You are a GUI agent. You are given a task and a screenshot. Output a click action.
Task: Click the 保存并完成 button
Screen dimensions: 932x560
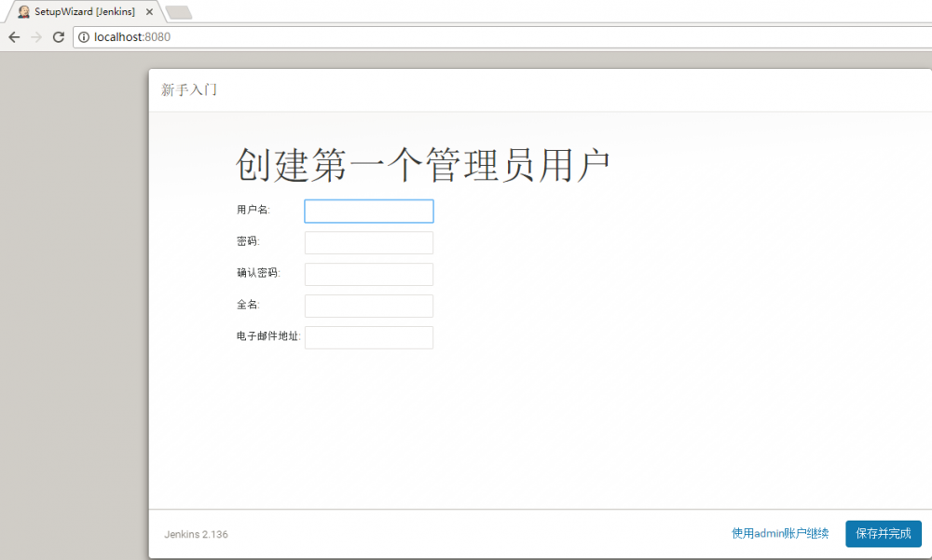883,534
